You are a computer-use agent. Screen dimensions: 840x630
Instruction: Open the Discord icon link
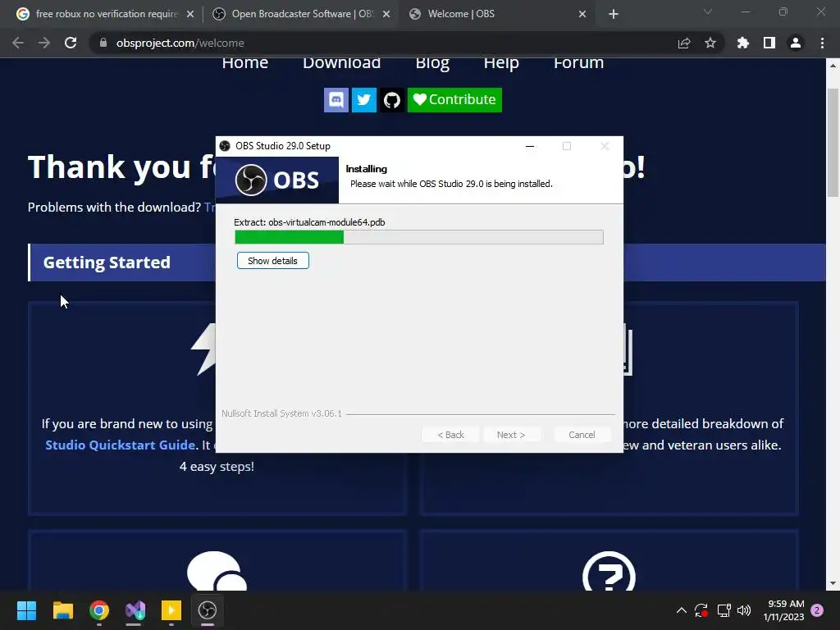(x=336, y=100)
